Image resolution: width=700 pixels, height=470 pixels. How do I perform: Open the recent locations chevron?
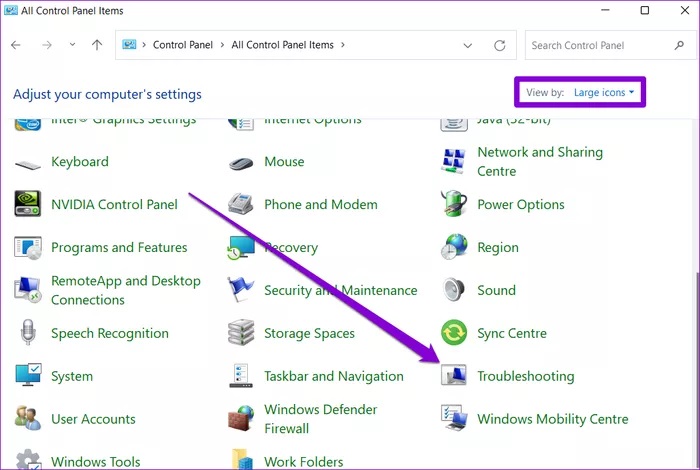pyautogui.click(x=72, y=45)
